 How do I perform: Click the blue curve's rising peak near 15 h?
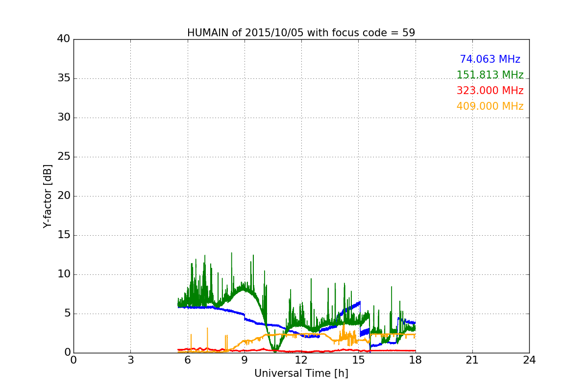point(359,304)
